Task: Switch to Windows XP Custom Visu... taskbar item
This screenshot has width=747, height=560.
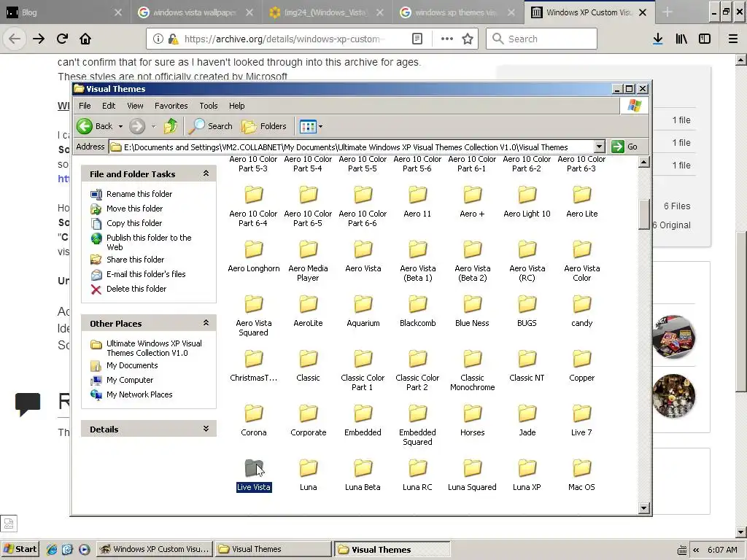Action: 155,549
